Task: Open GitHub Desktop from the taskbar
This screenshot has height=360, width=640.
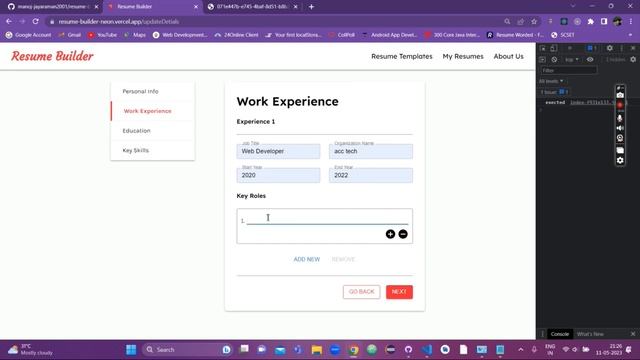Action: pyautogui.click(x=408, y=350)
